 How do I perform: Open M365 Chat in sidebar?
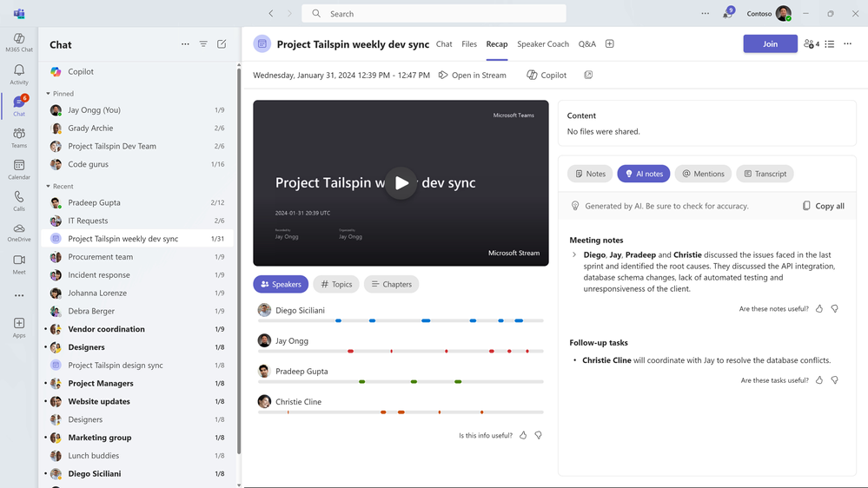click(x=19, y=42)
